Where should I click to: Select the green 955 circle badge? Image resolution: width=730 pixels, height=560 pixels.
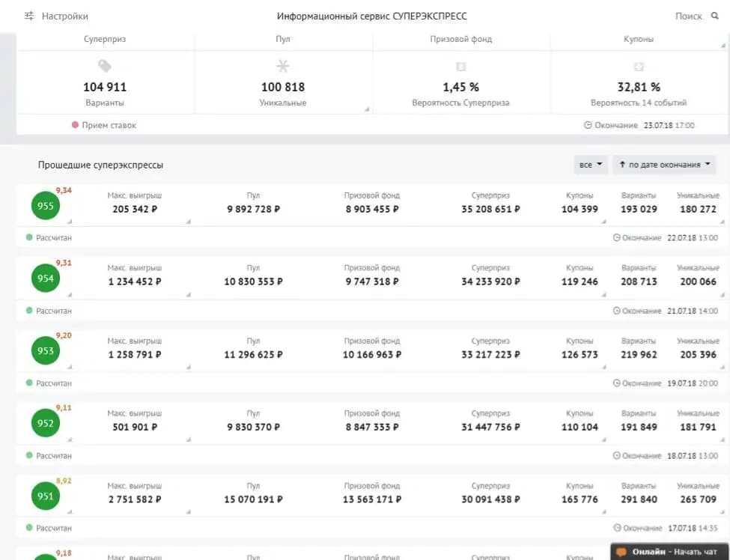46,206
